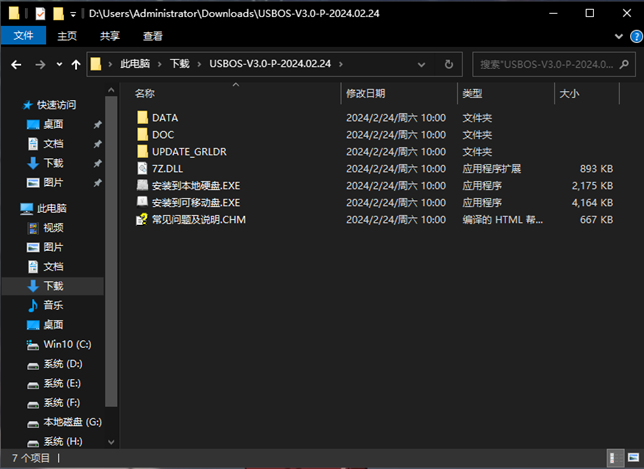Viewport: 644px width, 469px height.
Task: Open recent locations dropdown beside Forward arrow
Action: point(59,64)
